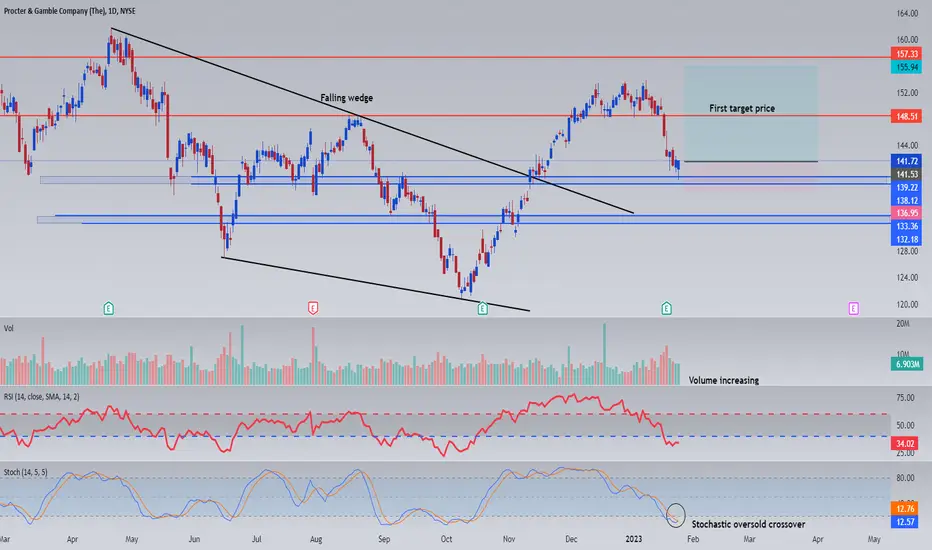
Task: Click the 148.51 red price label
Action: click(906, 117)
